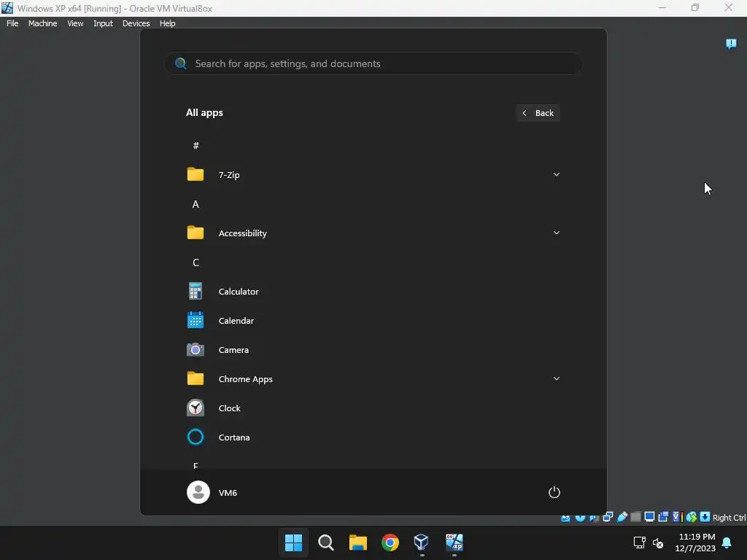Open the Input menu

click(103, 23)
